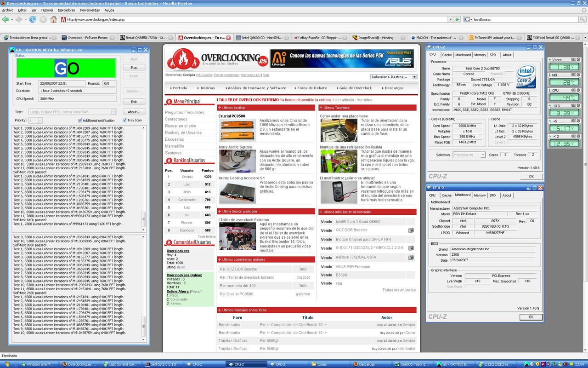Open Windows Live Messenger from taskbar
Screen dimensions: 588x368
click(39, 364)
